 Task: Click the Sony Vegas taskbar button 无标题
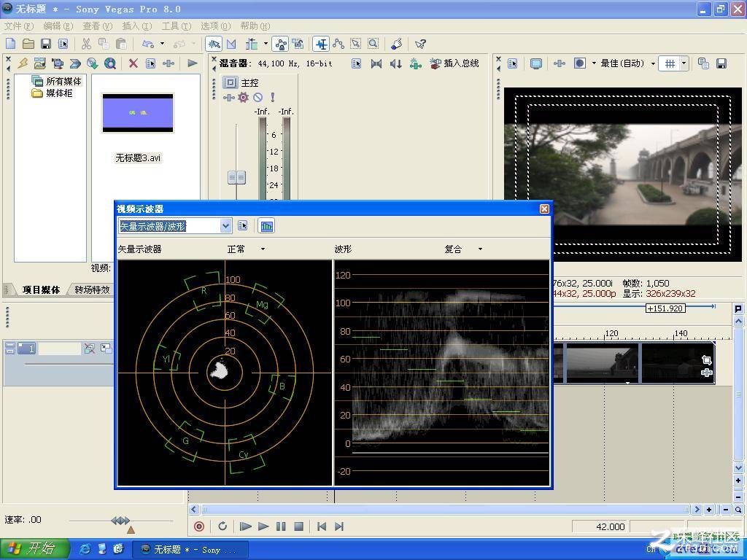click(x=190, y=550)
